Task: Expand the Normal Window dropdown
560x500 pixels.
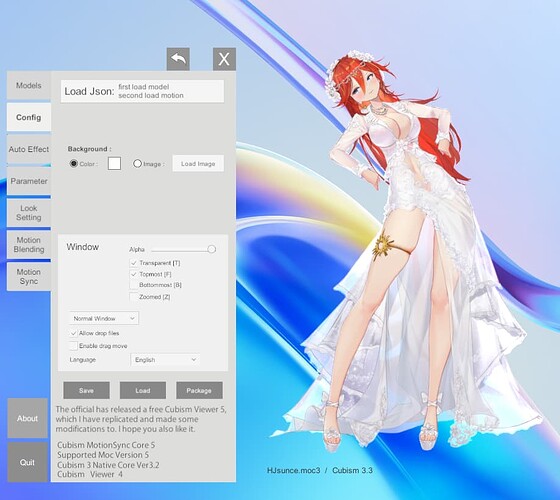Action: coord(104,318)
